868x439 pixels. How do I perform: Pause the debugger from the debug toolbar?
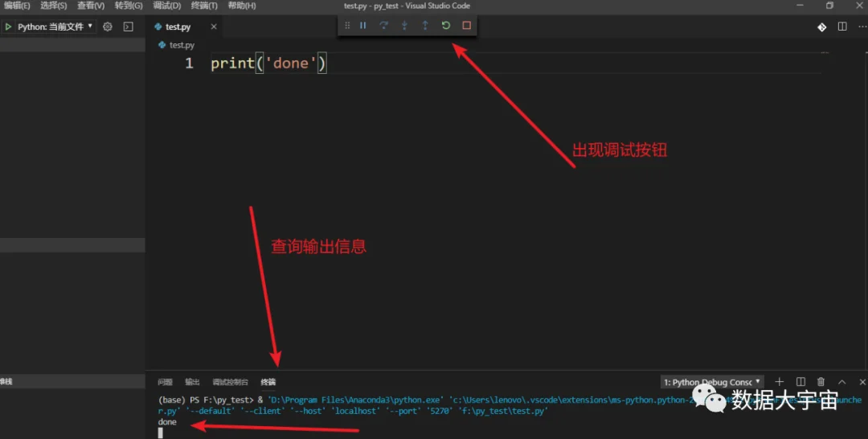click(362, 26)
